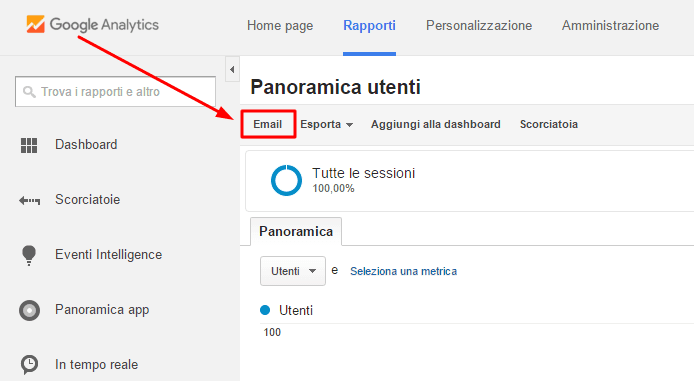The image size is (694, 381).
Task: Open the Utenti metric dropdown
Action: tap(293, 271)
